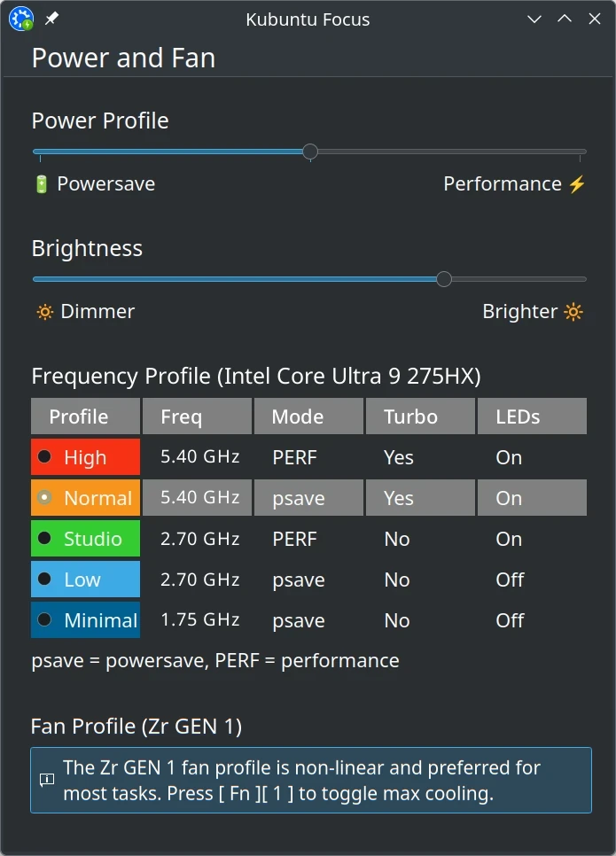Click the Kubuntu Focus app icon in title bar
The height and width of the screenshot is (856, 616).
pos(21,19)
